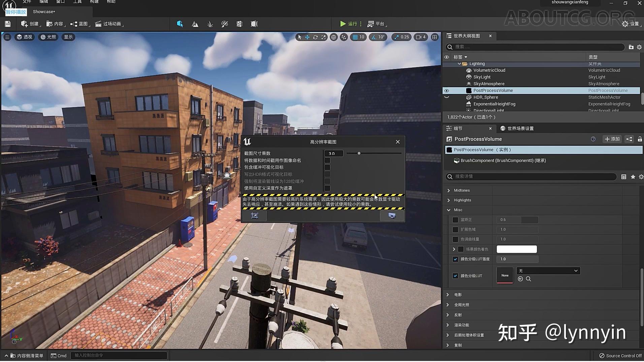The image size is (644, 362).
Task: Click the browse-to-asset magnifier under LUT
Action: 528,279
